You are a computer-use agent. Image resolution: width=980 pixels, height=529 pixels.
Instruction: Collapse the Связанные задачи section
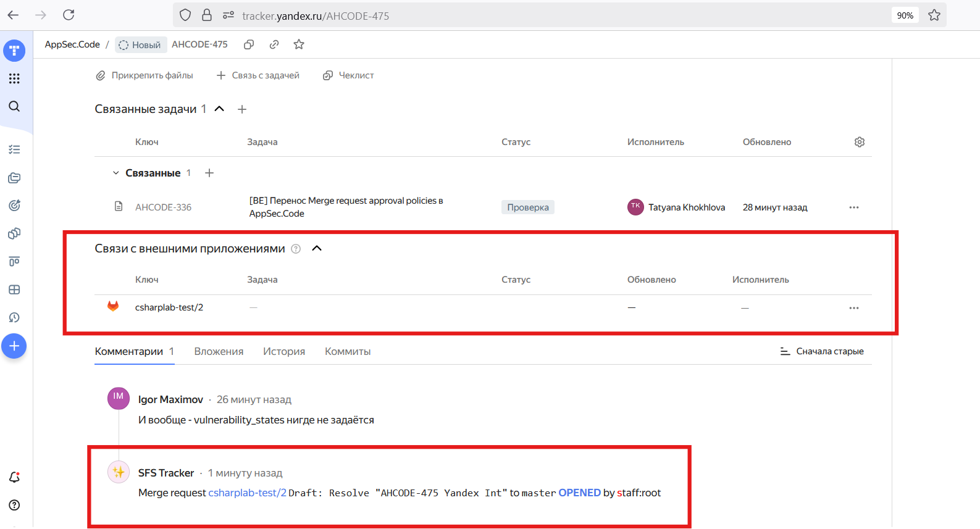[219, 109]
